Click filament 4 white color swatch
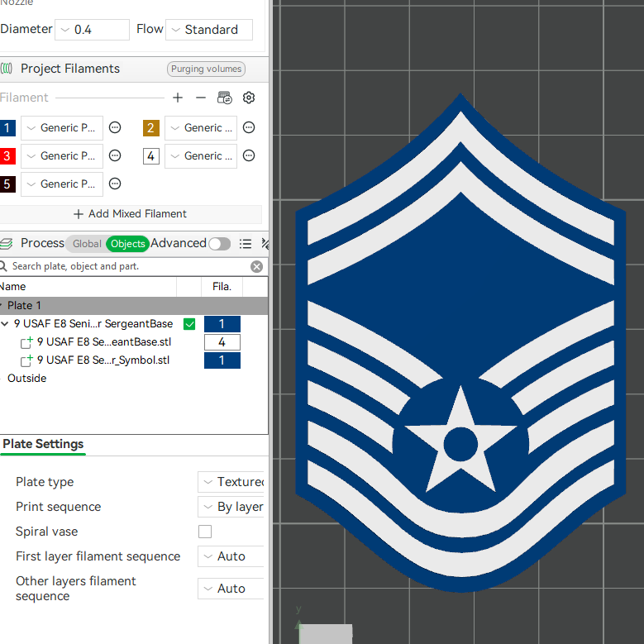The height and width of the screenshot is (644, 644). [150, 155]
